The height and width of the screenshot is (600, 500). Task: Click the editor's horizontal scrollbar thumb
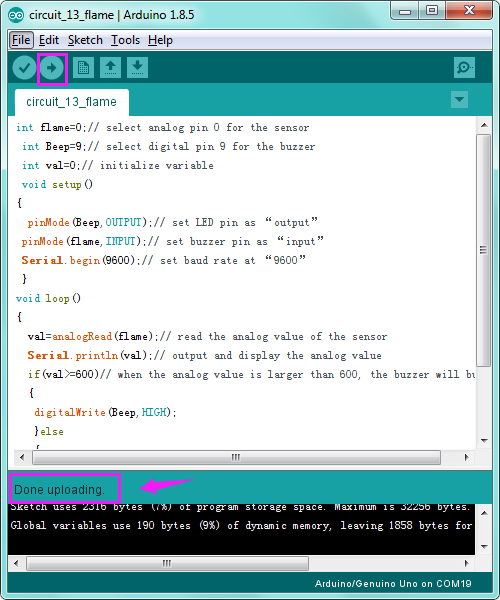[x=236, y=457]
